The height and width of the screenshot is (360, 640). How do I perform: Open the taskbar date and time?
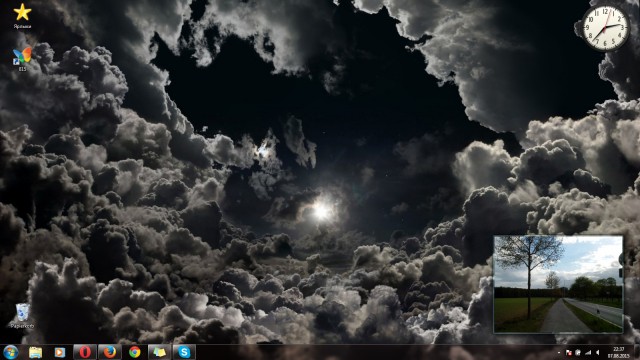coord(618,352)
